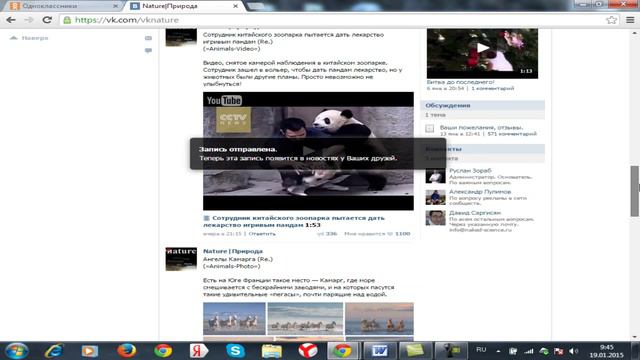Viewport: 640px width, 360px height.
Task: Click the RU language indicator
Action: [x=481, y=350]
